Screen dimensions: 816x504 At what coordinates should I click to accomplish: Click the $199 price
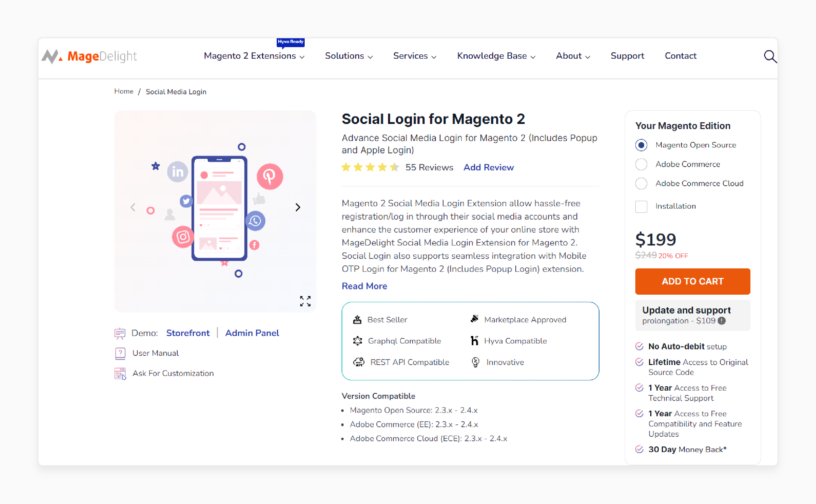pyautogui.click(x=655, y=239)
